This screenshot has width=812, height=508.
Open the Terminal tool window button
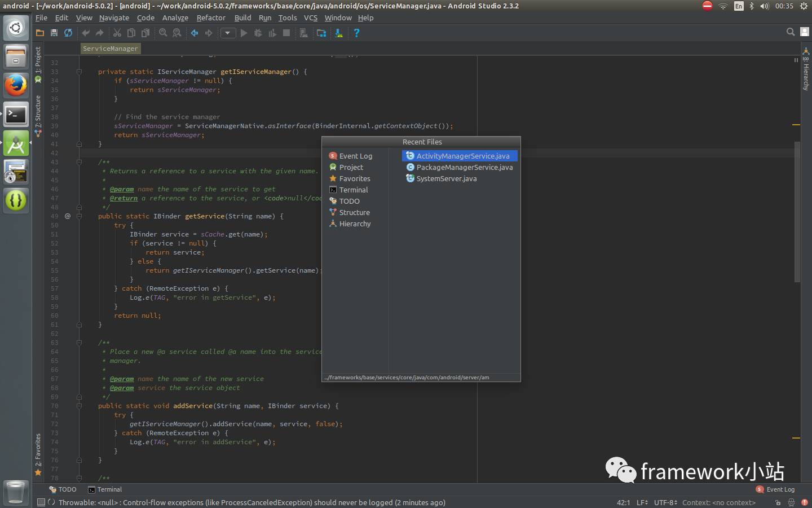[x=105, y=489]
